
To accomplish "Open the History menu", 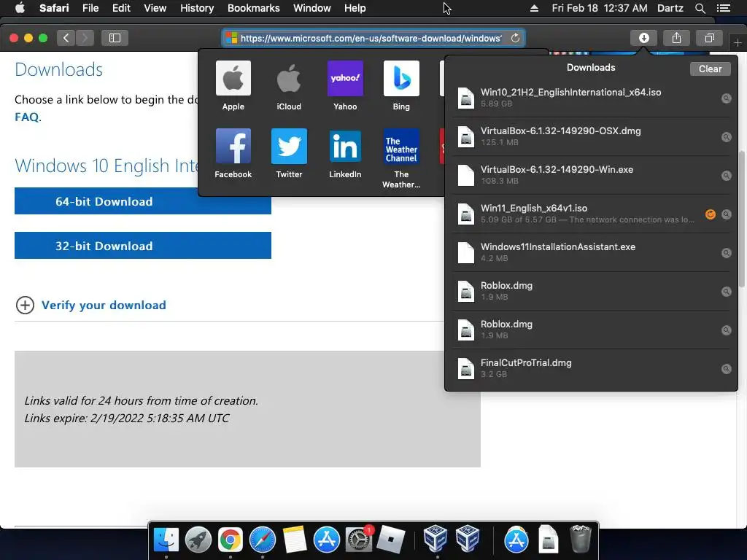I will click(x=197, y=8).
